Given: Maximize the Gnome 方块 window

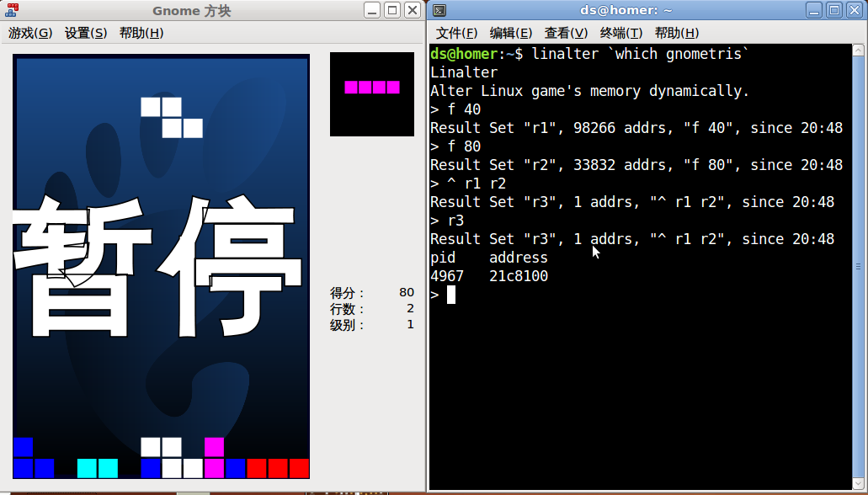Looking at the screenshot, I should pos(392,10).
